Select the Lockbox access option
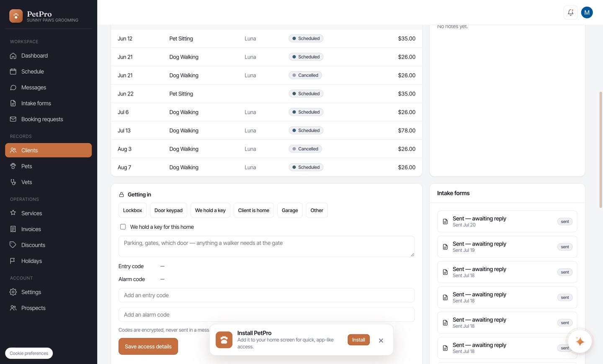 132,210
